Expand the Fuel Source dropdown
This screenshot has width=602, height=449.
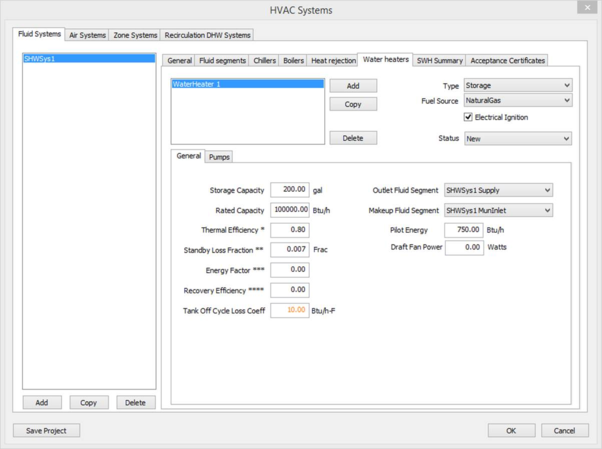click(x=517, y=101)
